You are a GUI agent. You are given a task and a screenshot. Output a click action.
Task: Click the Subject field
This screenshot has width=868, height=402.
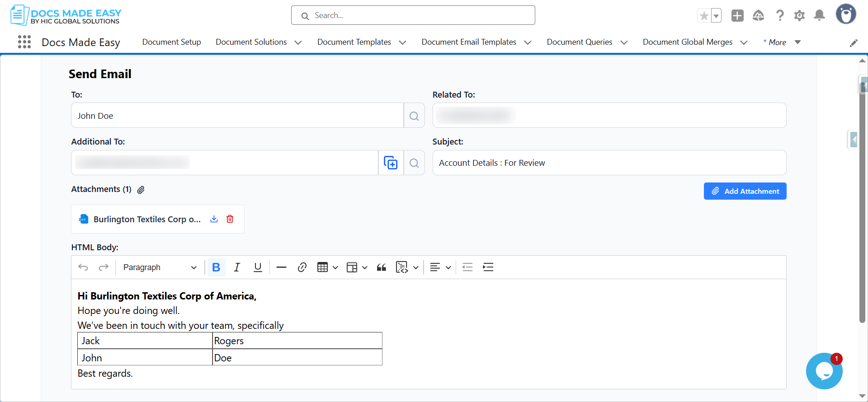pos(609,163)
